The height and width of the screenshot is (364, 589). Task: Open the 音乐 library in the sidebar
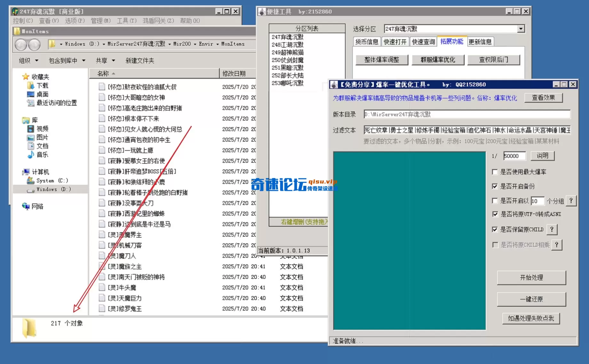[42, 155]
